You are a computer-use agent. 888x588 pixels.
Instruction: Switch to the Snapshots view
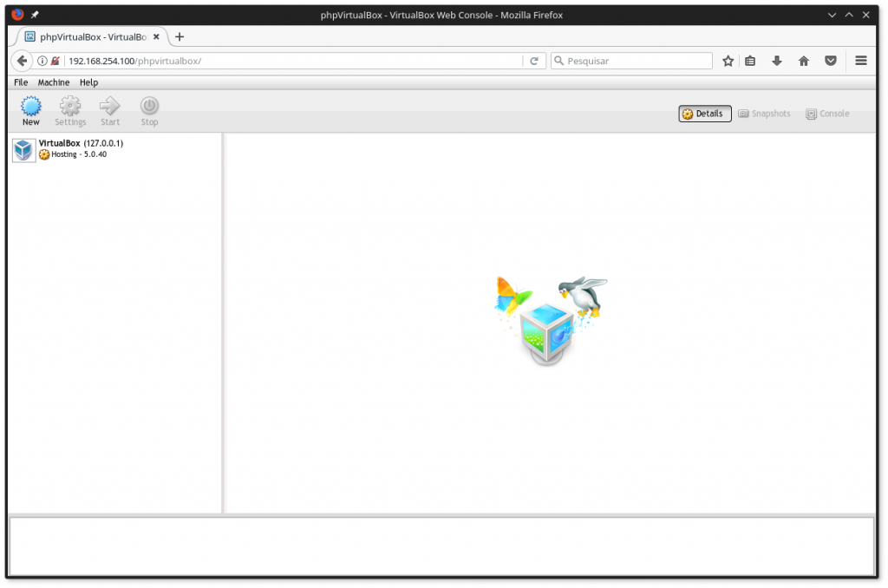pos(764,113)
